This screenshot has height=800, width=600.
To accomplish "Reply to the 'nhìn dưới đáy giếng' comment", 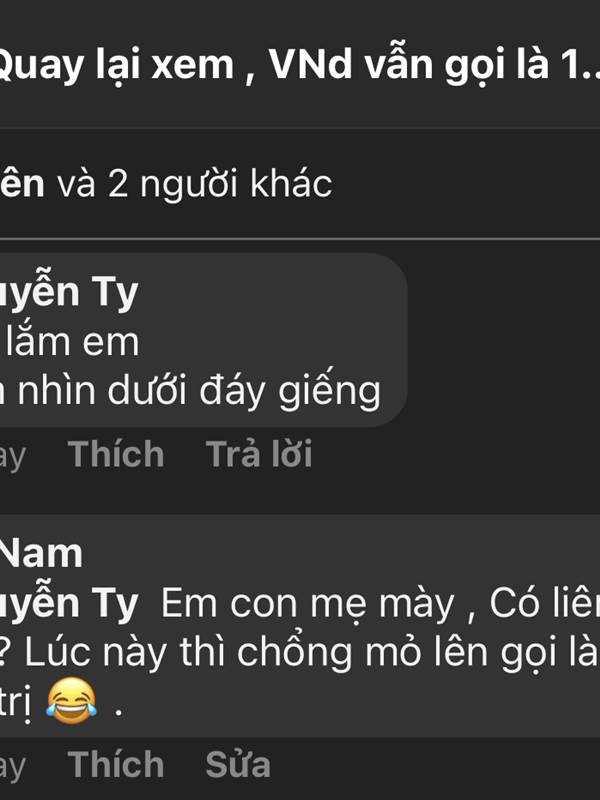I will click(x=259, y=453).
